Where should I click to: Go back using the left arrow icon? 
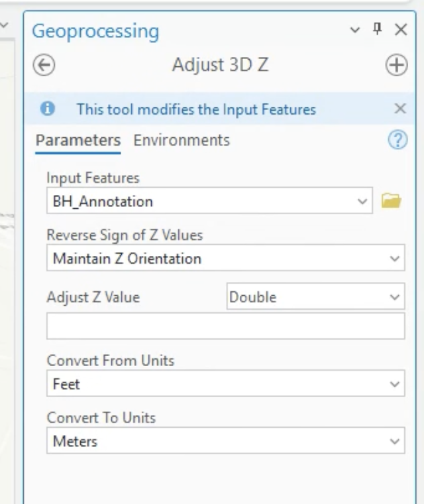point(44,65)
